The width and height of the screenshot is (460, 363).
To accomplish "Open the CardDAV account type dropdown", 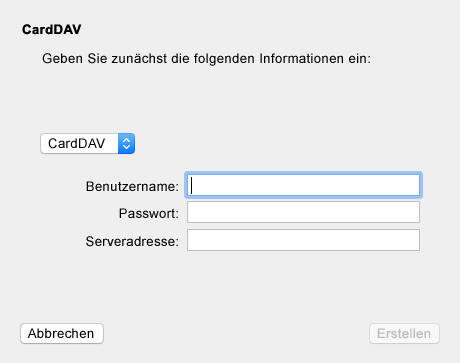I will (x=87, y=144).
